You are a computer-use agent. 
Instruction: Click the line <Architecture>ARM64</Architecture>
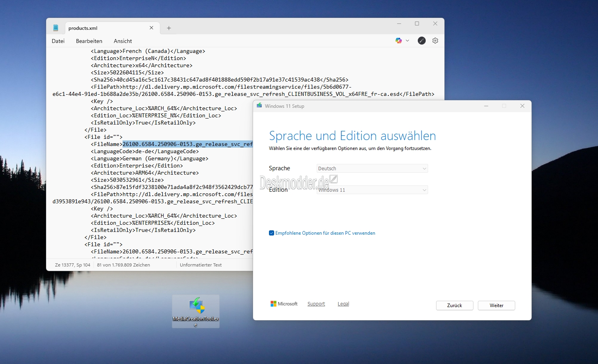pyautogui.click(x=145, y=173)
